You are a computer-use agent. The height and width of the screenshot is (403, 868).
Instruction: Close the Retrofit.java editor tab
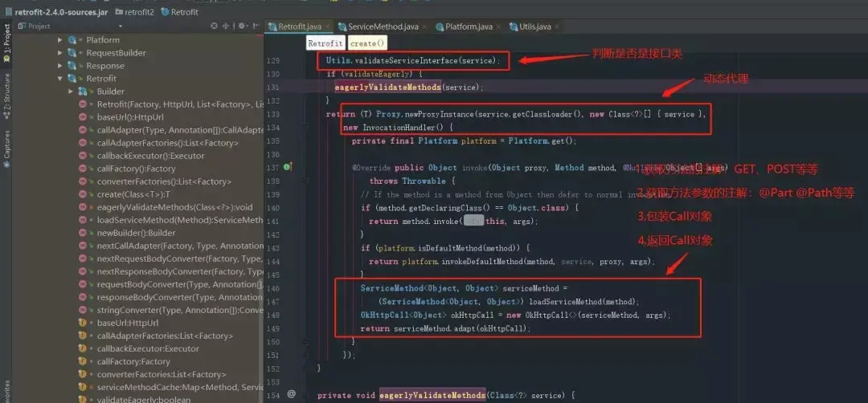(x=327, y=26)
